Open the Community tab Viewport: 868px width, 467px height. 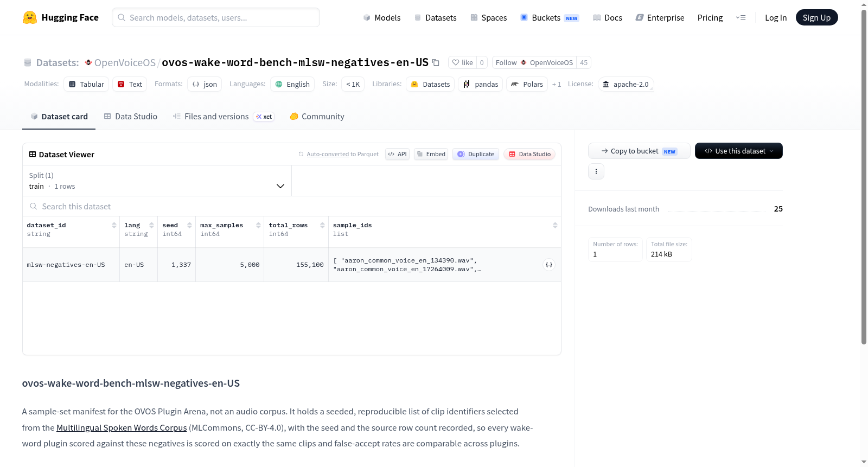(x=317, y=116)
